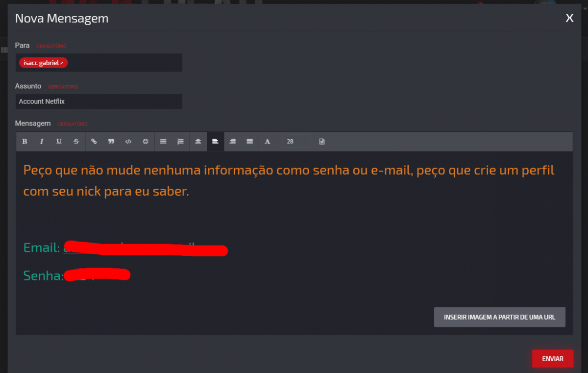Open the font size 28 dropdown
588x373 pixels.
point(296,141)
